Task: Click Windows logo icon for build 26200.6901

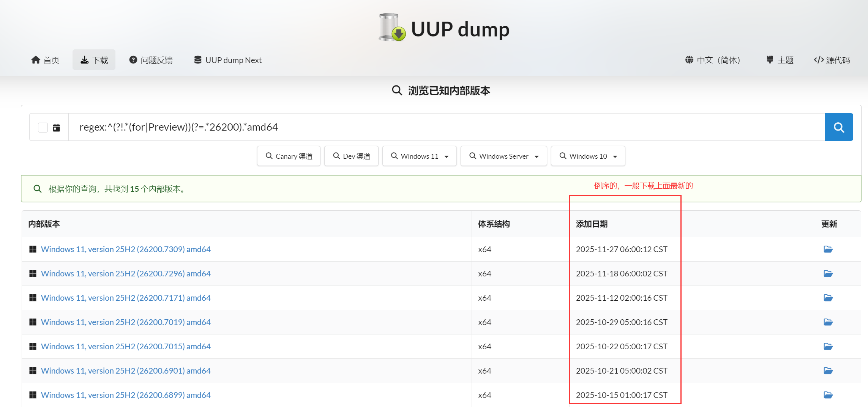Action: pyautogui.click(x=33, y=371)
